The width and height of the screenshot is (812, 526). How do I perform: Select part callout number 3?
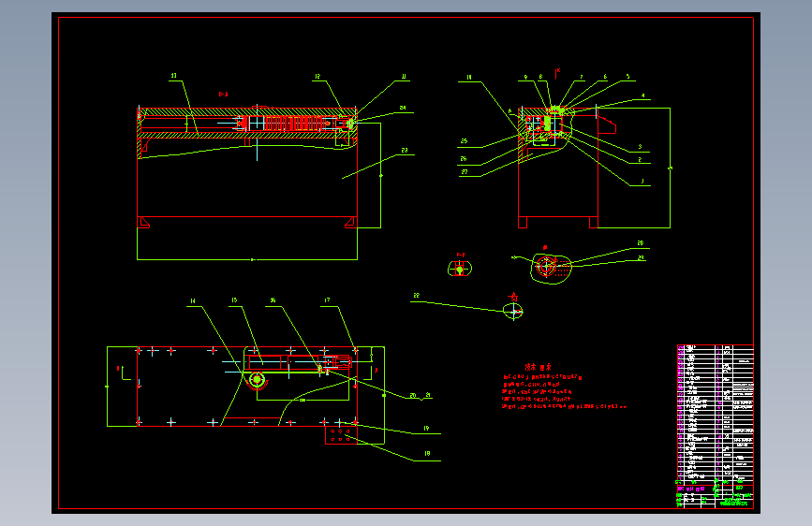pos(640,147)
